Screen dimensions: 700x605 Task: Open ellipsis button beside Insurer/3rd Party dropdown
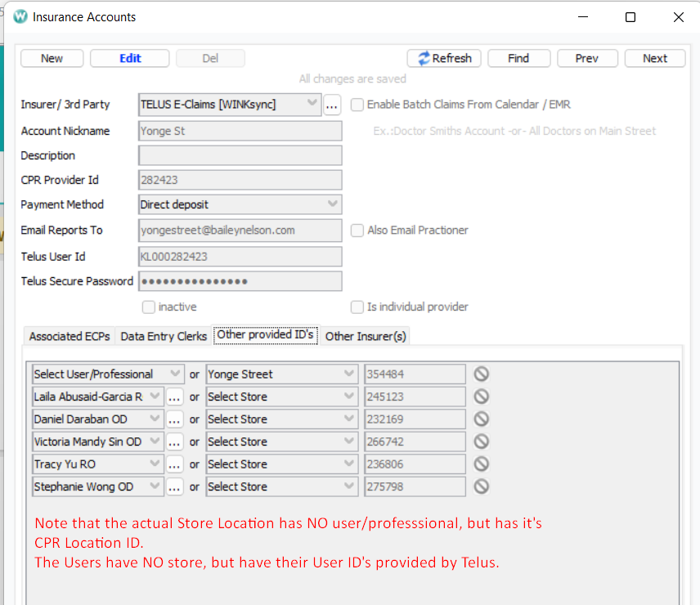[332, 105]
